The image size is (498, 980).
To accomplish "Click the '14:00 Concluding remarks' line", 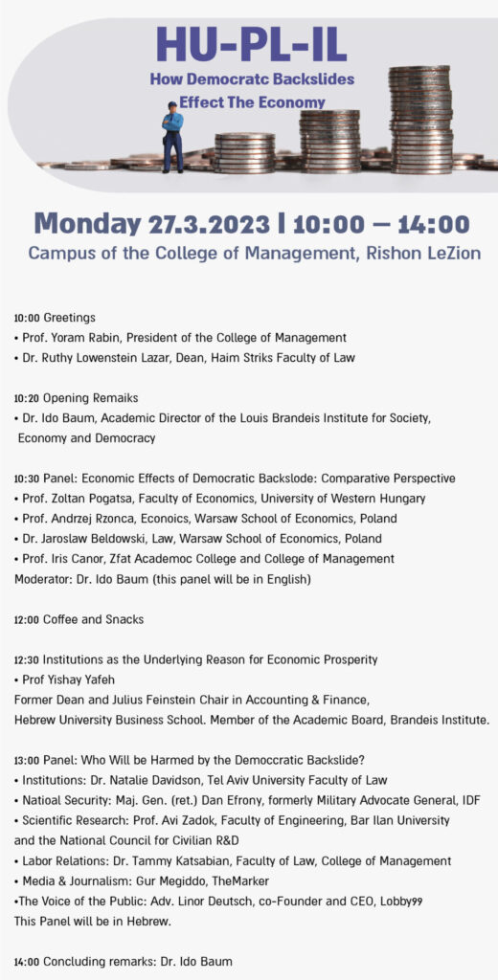I will coord(123,961).
